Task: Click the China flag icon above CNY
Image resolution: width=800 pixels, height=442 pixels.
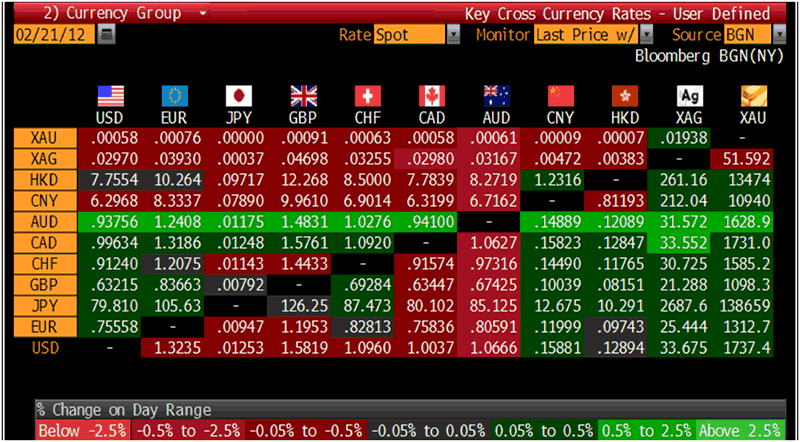Action: tap(561, 96)
